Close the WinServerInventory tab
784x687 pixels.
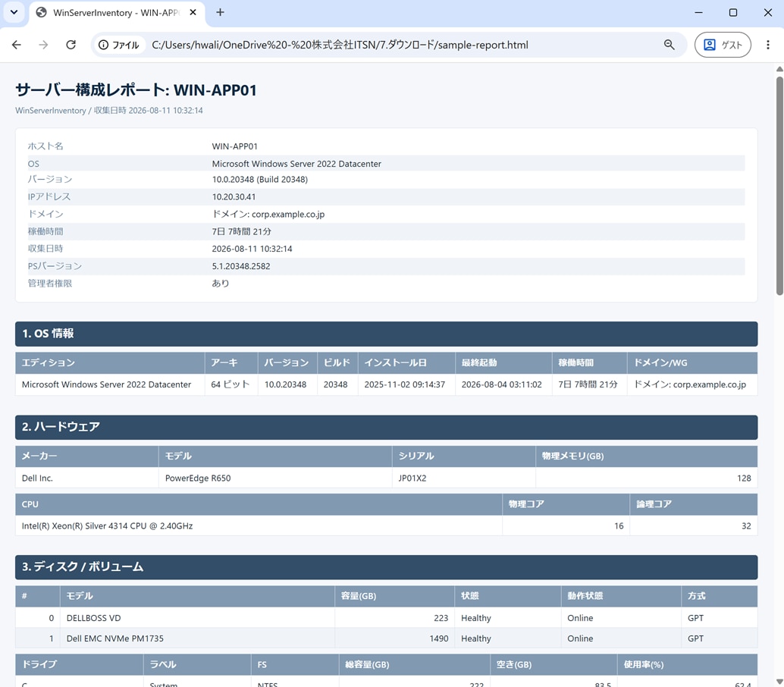(193, 12)
